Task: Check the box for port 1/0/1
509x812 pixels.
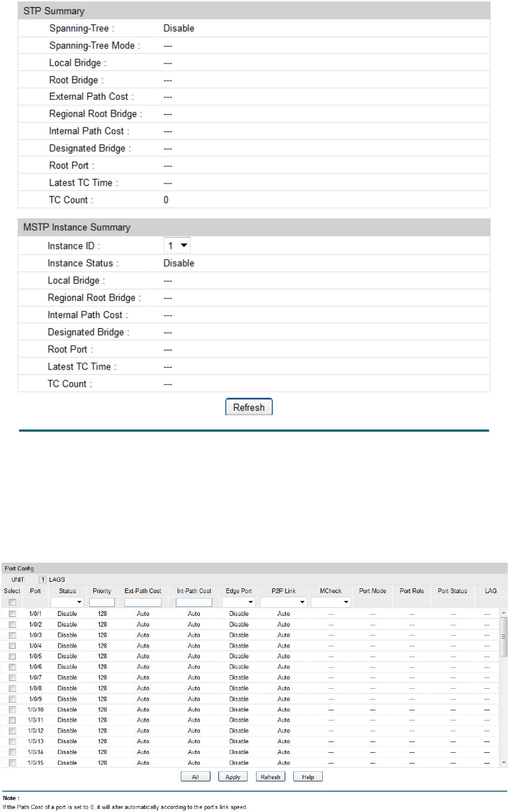Action: pos(12,613)
